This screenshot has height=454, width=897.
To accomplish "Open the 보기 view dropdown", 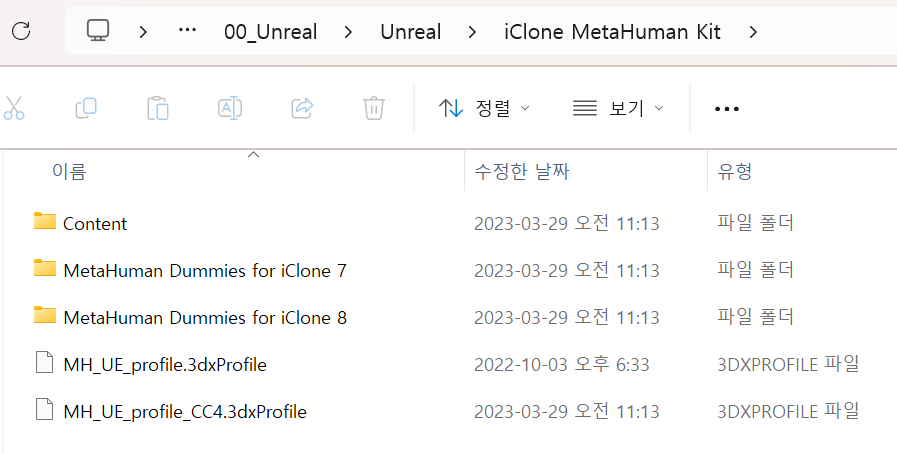I will [x=618, y=108].
